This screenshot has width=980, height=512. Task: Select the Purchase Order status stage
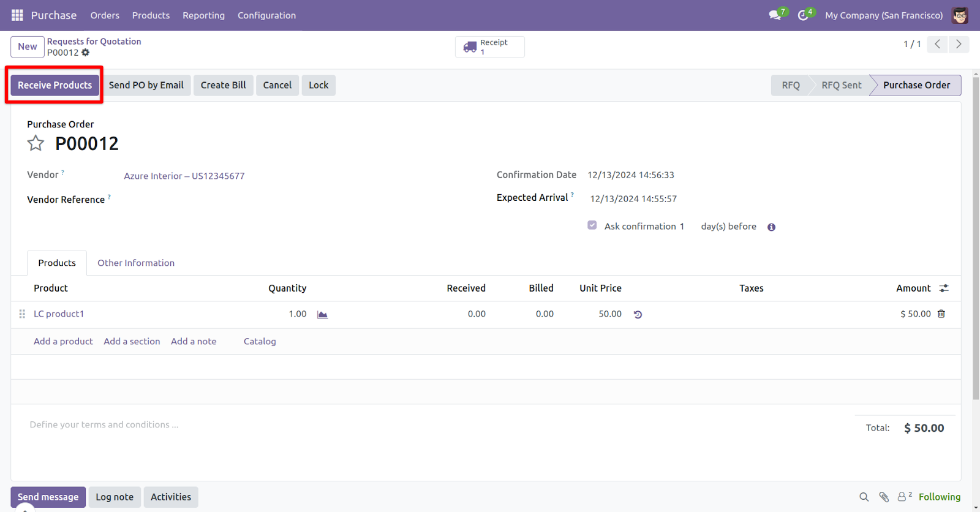(916, 85)
